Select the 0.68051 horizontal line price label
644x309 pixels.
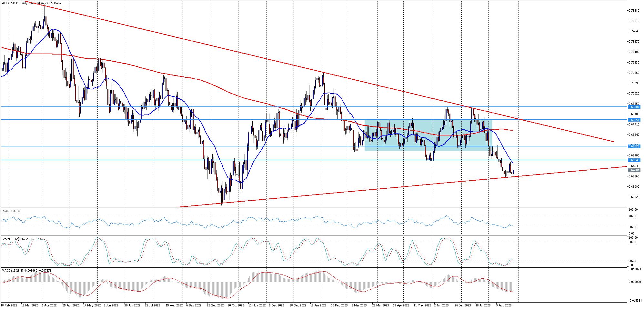pyautogui.click(x=634, y=120)
